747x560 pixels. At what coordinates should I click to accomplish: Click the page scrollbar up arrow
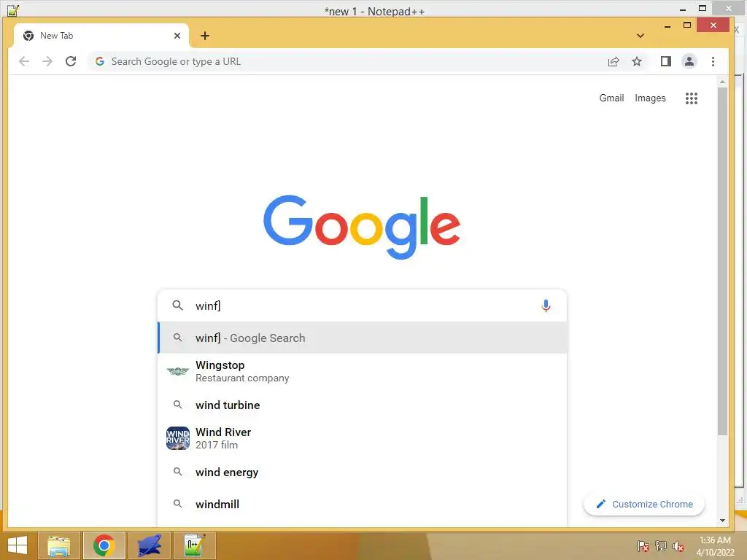coord(722,82)
